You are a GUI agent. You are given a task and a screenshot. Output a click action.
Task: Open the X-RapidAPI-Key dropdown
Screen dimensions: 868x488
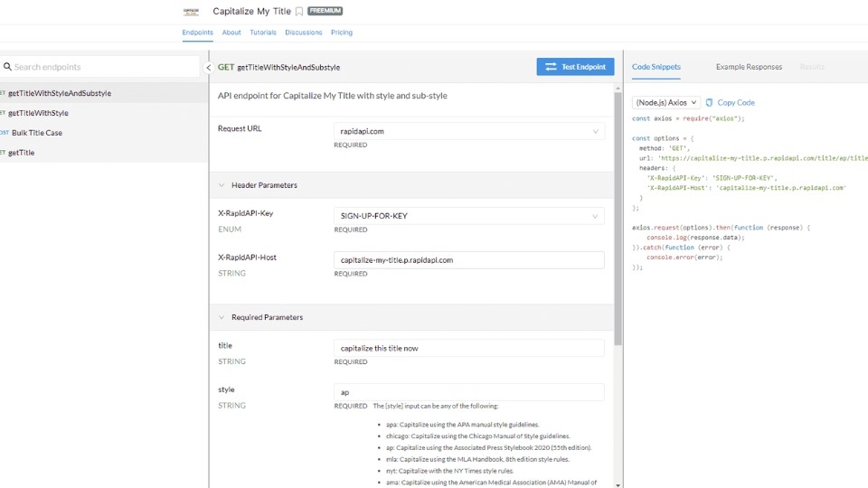(468, 216)
